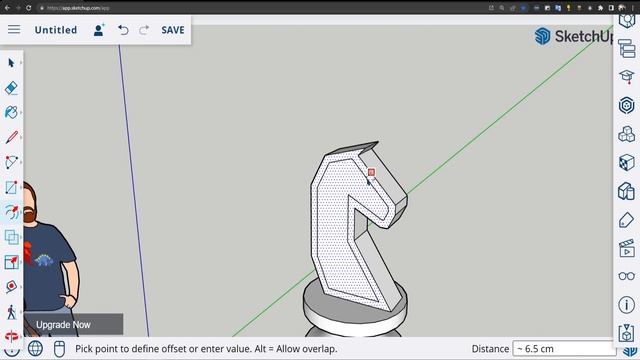
Task: Open the Tags panel
Action: [x=627, y=220]
